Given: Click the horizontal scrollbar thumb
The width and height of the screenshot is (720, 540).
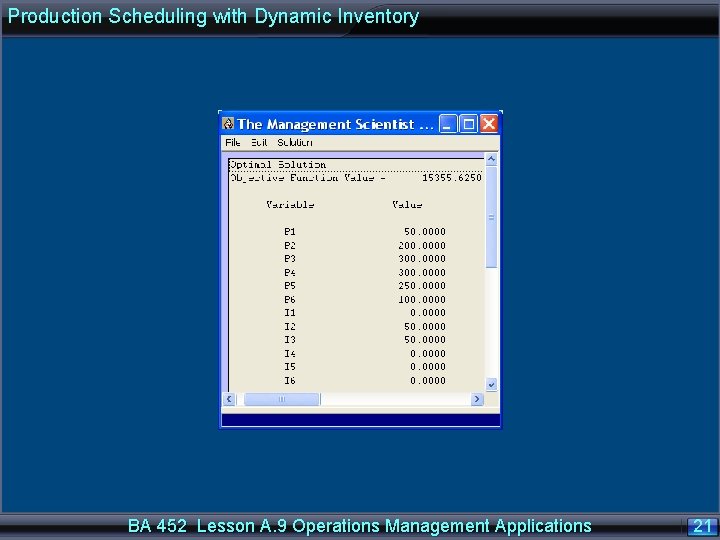Looking at the screenshot, I should click(x=282, y=399).
